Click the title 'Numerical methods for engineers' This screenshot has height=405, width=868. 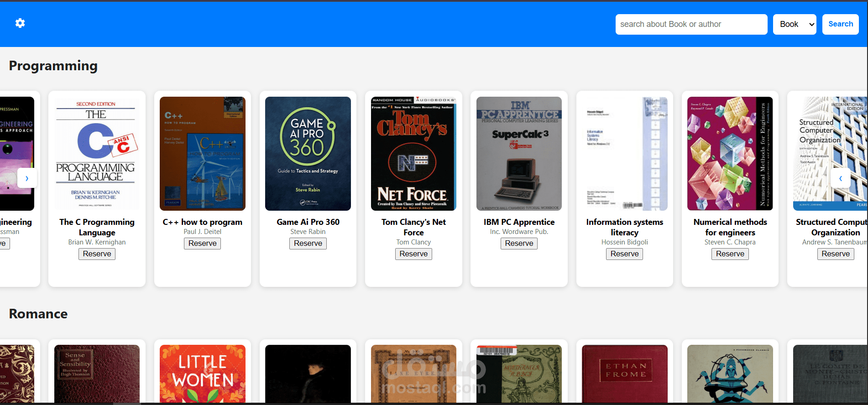(x=730, y=227)
